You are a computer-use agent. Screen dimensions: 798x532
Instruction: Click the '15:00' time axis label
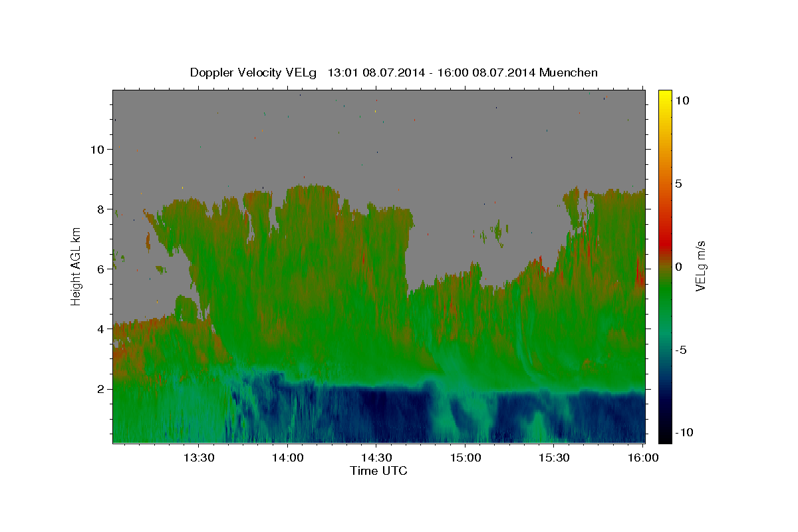[465, 458]
